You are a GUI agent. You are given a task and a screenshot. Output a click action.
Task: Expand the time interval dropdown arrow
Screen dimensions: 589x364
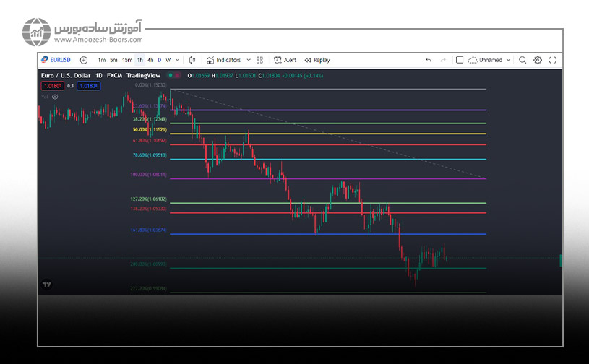point(179,60)
